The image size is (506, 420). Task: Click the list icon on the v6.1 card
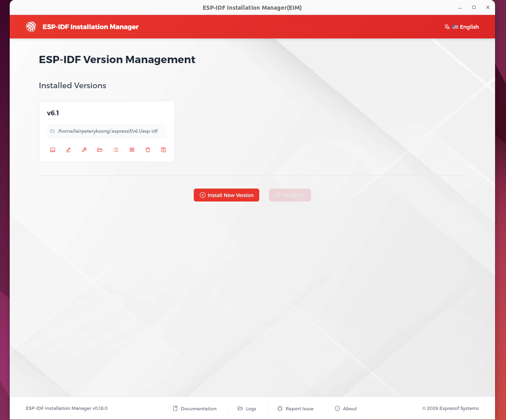[116, 150]
